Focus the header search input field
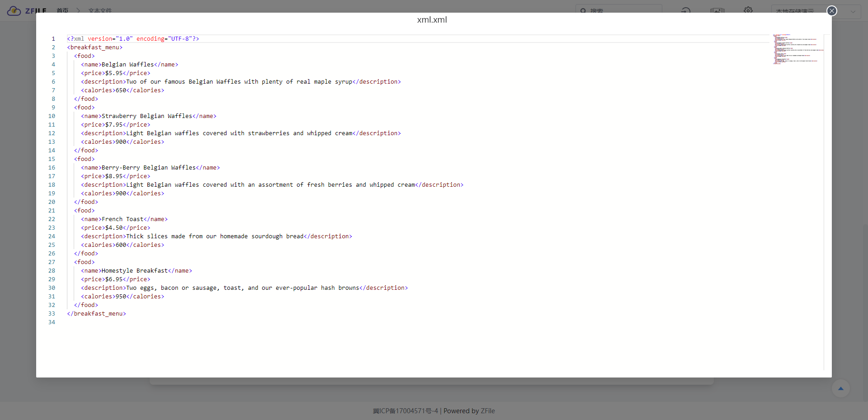Viewport: 868px width, 420px height. coord(624,10)
